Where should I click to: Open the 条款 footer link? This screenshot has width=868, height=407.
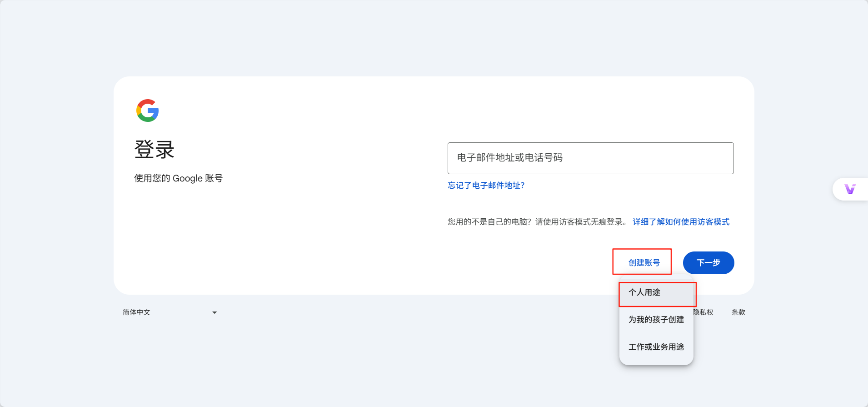tap(738, 312)
